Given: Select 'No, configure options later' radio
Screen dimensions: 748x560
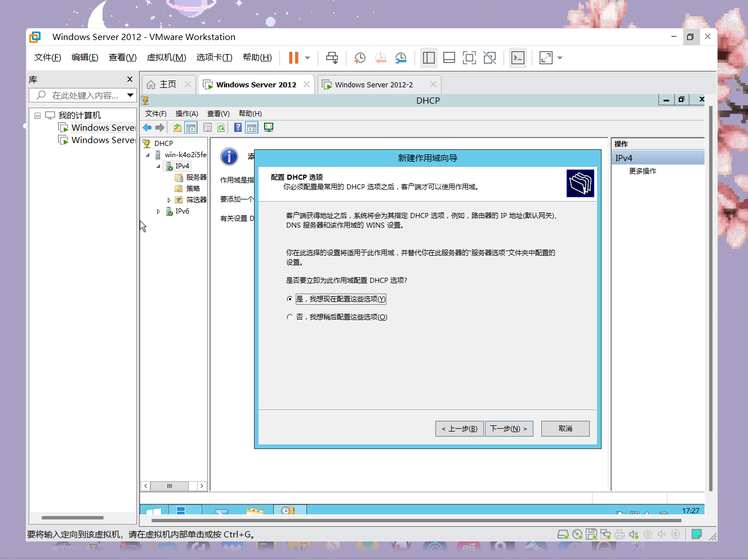Looking at the screenshot, I should tap(290, 317).
